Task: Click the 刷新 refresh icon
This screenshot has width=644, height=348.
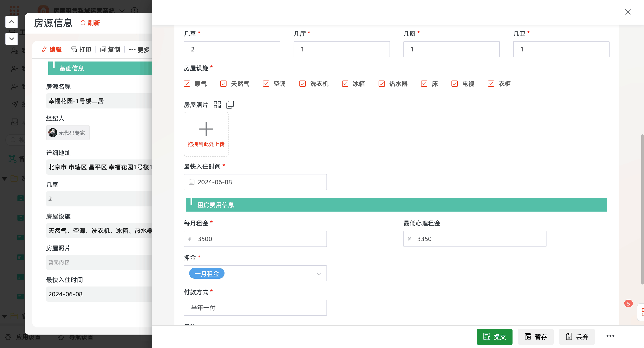Action: (83, 23)
